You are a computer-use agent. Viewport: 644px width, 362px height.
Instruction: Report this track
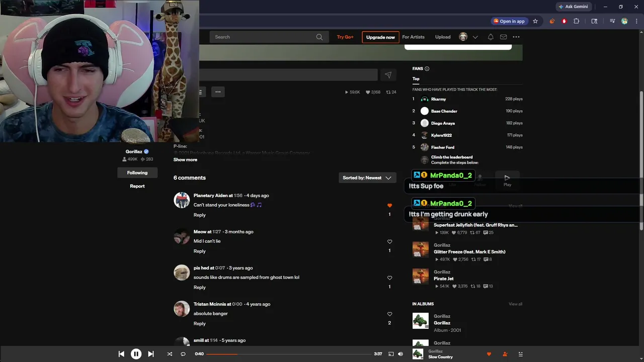[x=137, y=186]
